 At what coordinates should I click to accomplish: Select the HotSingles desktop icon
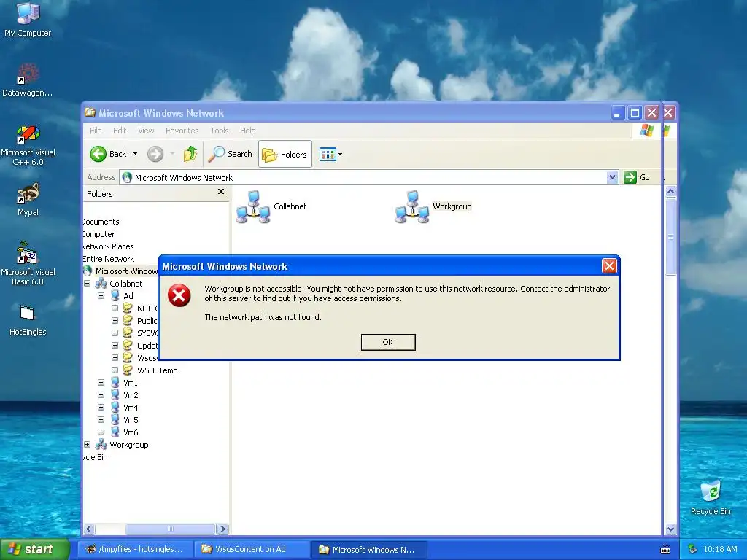click(28, 319)
